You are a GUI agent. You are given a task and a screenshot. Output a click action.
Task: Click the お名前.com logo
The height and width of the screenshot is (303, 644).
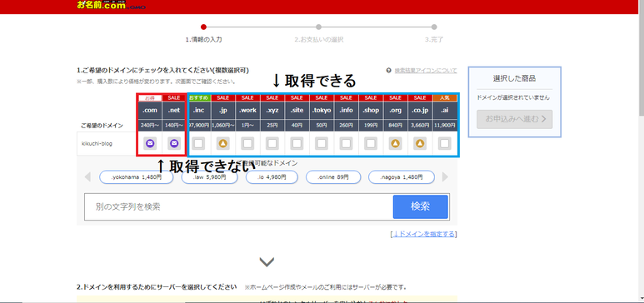pyautogui.click(x=111, y=5)
